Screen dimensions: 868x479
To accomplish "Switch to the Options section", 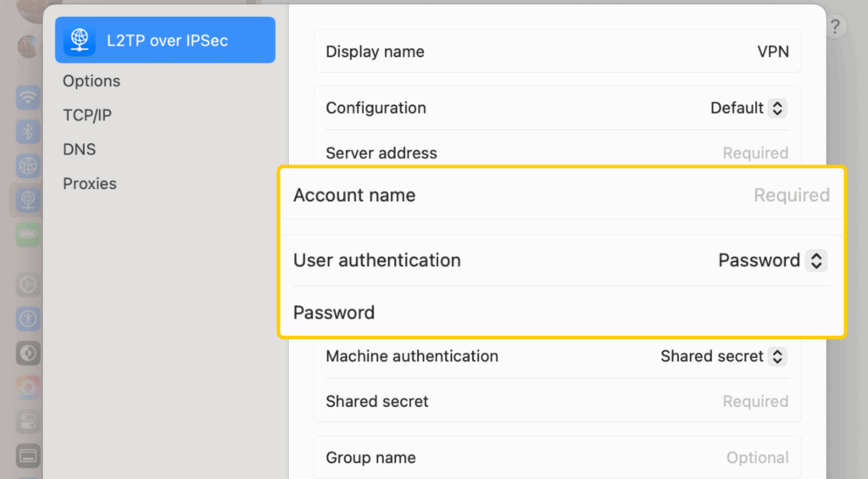I will click(92, 81).
